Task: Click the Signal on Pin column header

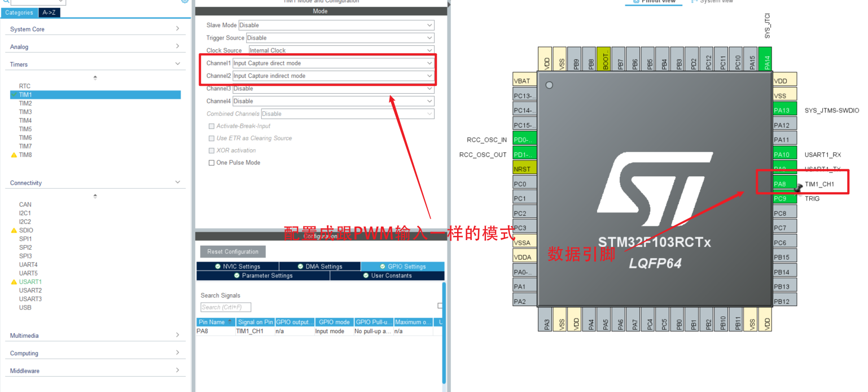Action: (x=255, y=322)
